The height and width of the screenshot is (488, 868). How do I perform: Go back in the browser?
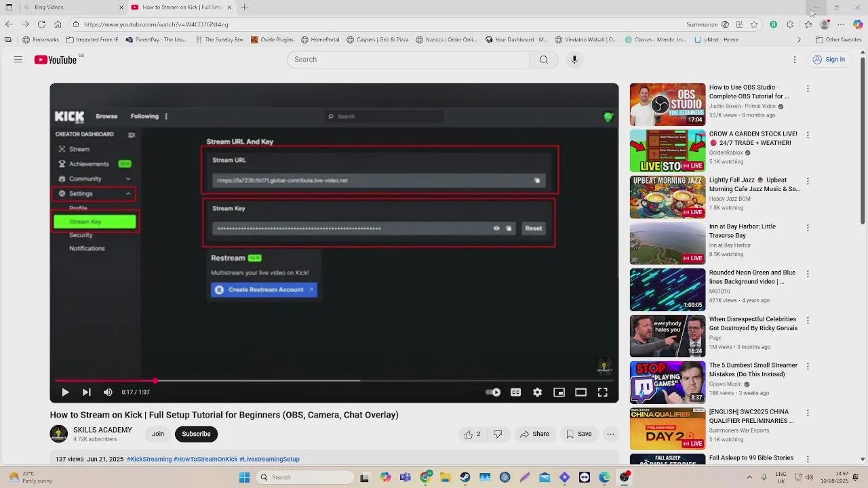point(9,24)
